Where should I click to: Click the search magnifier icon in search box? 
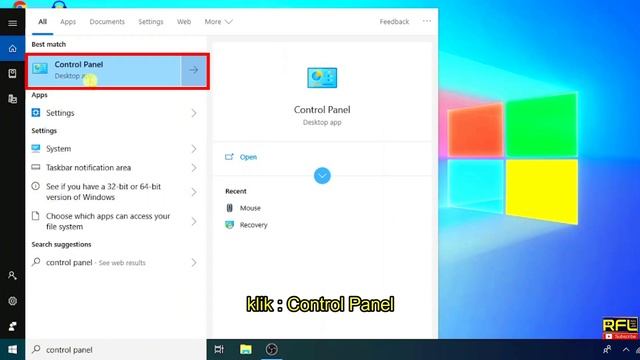tap(36, 349)
